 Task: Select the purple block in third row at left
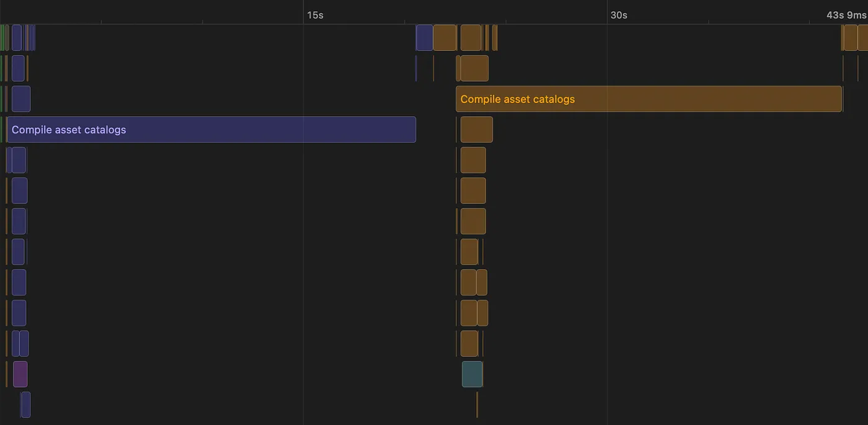click(x=21, y=99)
